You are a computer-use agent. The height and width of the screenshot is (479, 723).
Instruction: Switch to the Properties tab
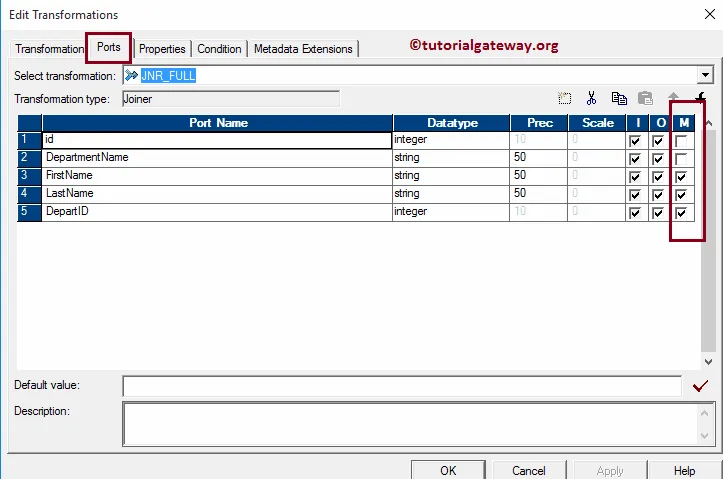click(x=162, y=49)
